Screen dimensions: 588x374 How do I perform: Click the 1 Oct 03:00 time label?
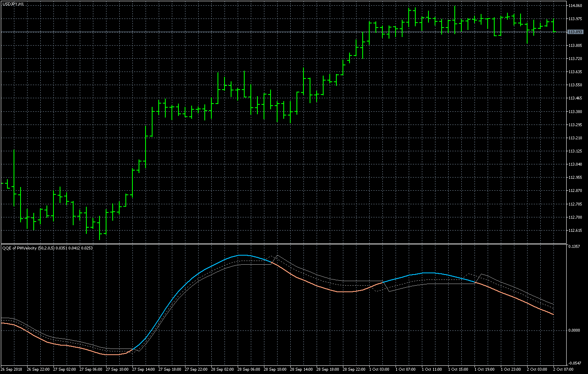(x=379, y=369)
